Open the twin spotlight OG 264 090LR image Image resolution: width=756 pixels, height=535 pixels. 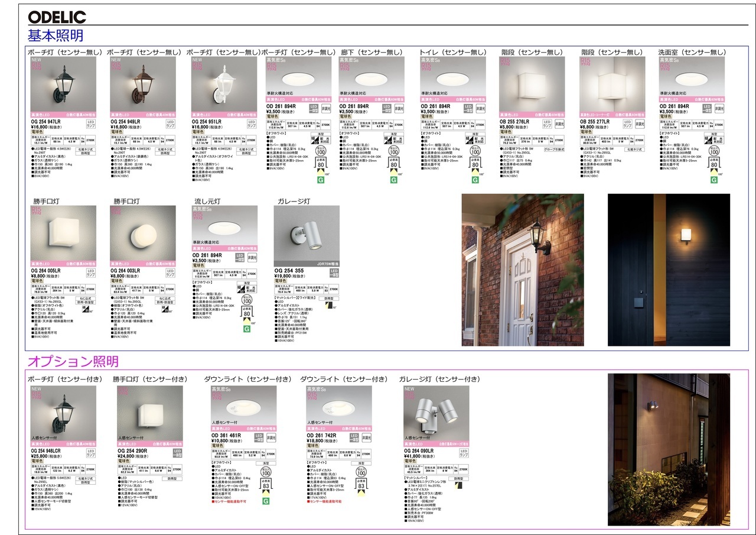pyautogui.click(x=436, y=416)
